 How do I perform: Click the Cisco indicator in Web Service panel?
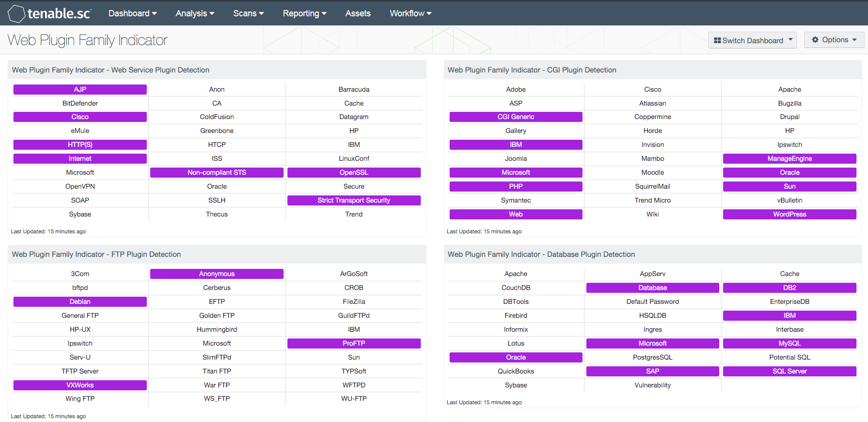coord(80,117)
